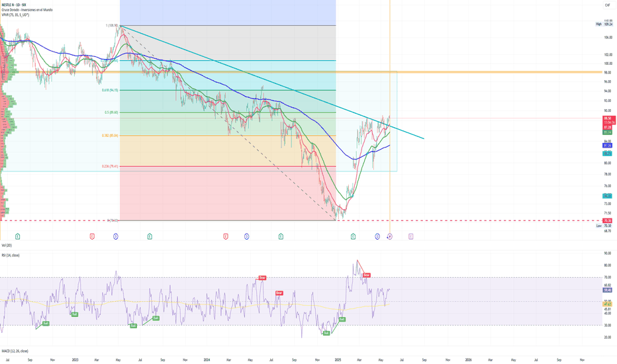This screenshot has width=617, height=364.
Task: Open the blue dividend marker near May 2025
Action: coord(377,236)
